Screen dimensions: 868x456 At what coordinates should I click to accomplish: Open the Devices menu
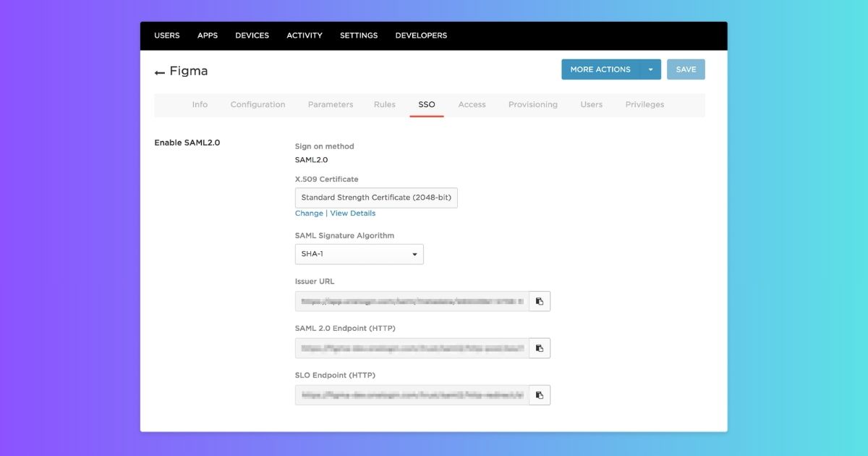(252, 35)
